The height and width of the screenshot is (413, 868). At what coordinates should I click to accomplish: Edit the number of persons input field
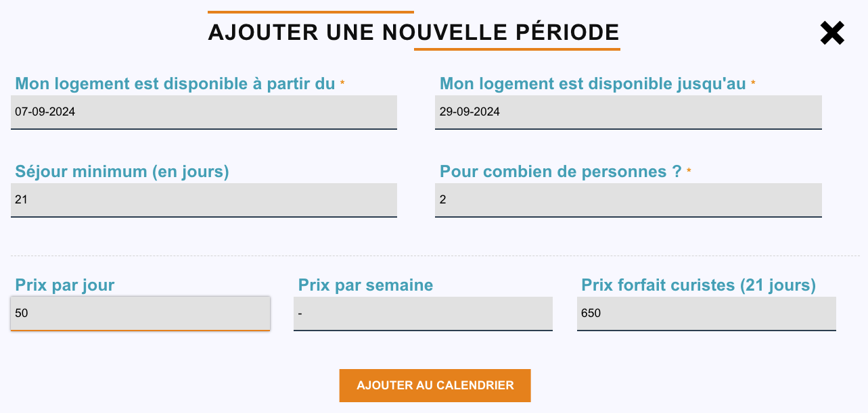[628, 199]
